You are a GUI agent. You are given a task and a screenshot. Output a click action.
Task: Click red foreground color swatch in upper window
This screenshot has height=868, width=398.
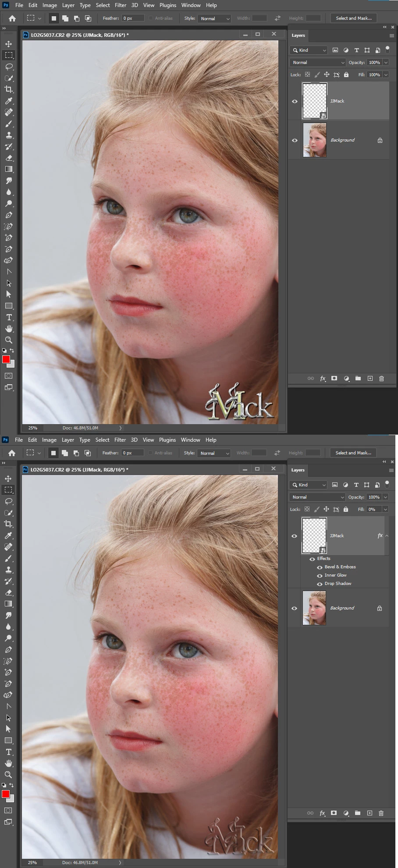[x=6, y=360]
